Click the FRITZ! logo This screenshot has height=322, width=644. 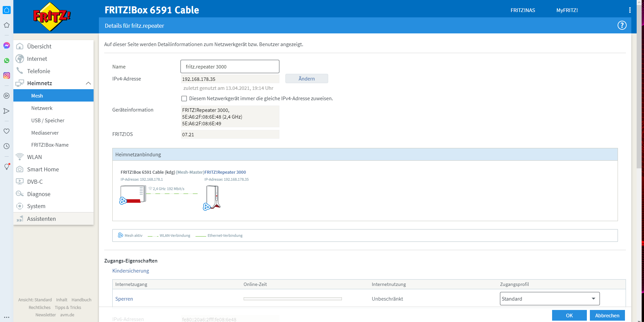click(52, 16)
